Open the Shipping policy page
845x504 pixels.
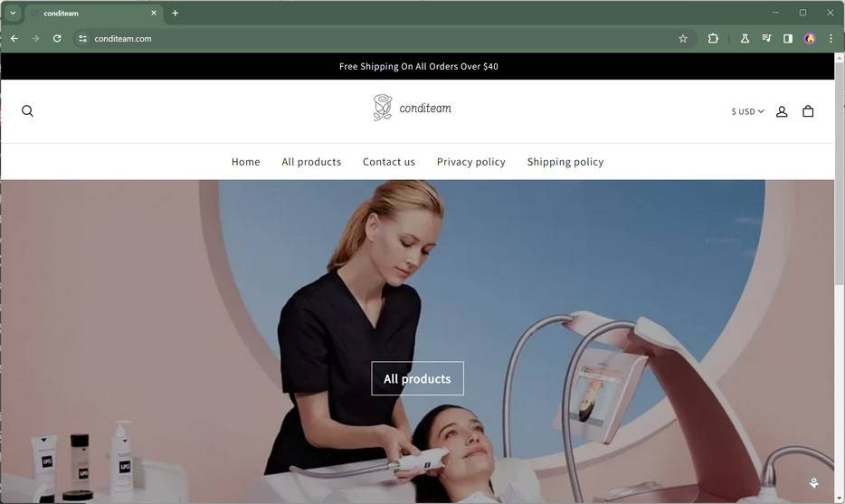(x=565, y=162)
